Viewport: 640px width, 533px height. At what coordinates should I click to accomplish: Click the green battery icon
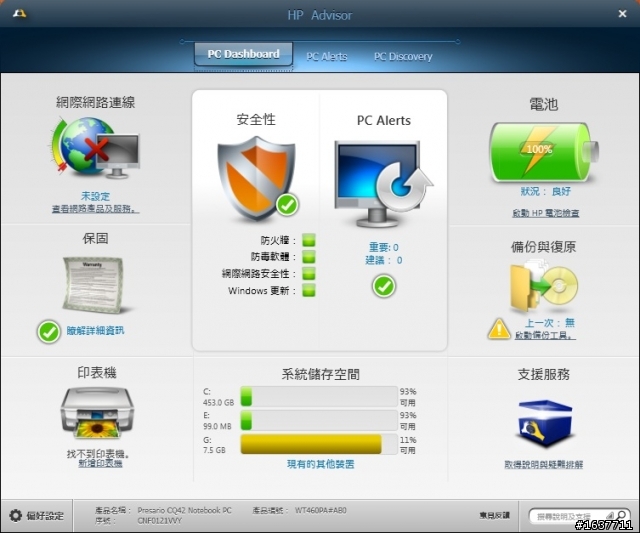tap(543, 152)
